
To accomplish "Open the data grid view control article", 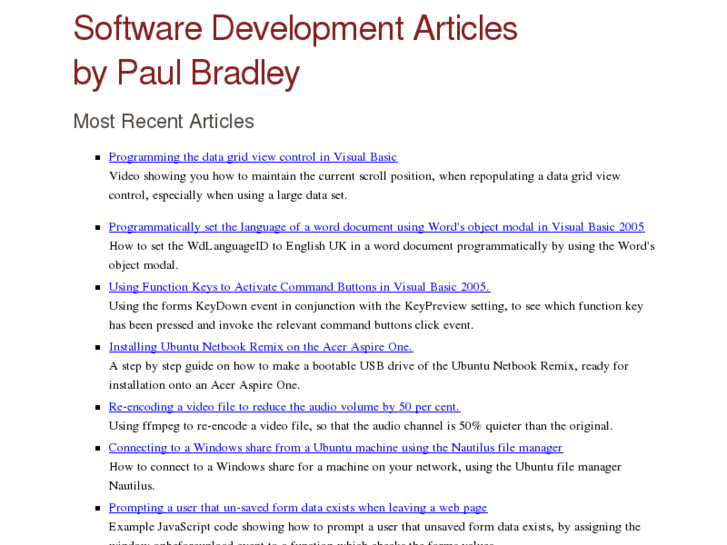I will click(x=253, y=157).
